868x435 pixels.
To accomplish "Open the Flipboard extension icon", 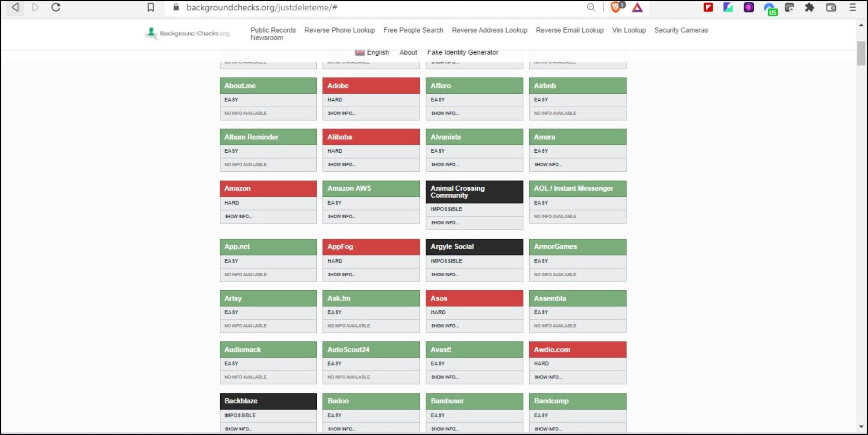I will 708,7.
